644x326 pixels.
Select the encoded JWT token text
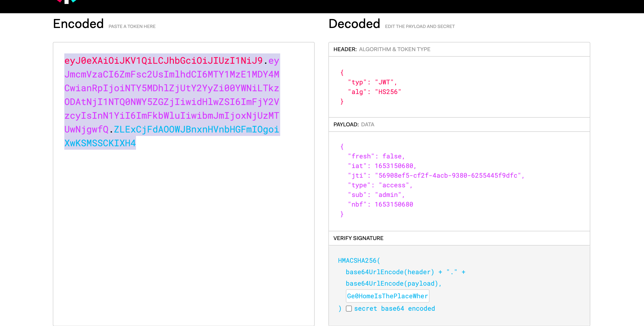coord(172,102)
